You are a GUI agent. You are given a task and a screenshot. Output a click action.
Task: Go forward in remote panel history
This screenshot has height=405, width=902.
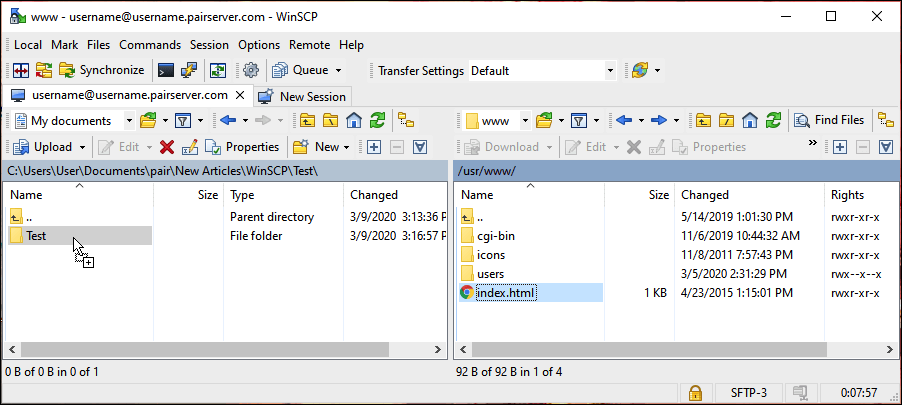659,121
